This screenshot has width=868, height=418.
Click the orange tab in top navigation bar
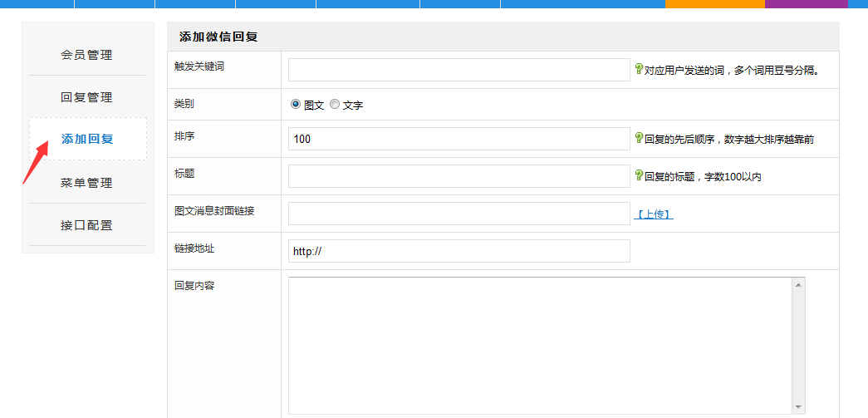coord(714,3)
